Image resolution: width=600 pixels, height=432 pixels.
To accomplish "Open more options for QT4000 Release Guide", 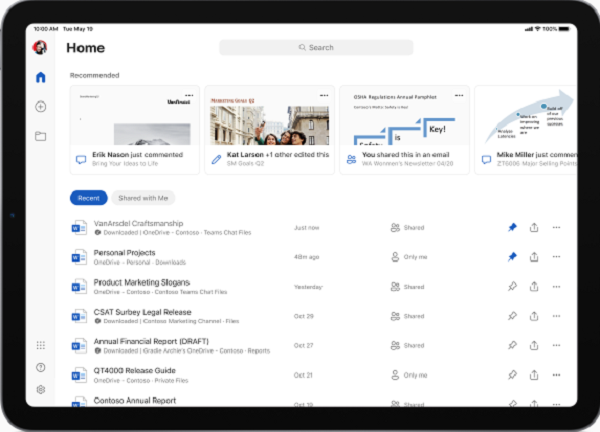I will [x=556, y=375].
